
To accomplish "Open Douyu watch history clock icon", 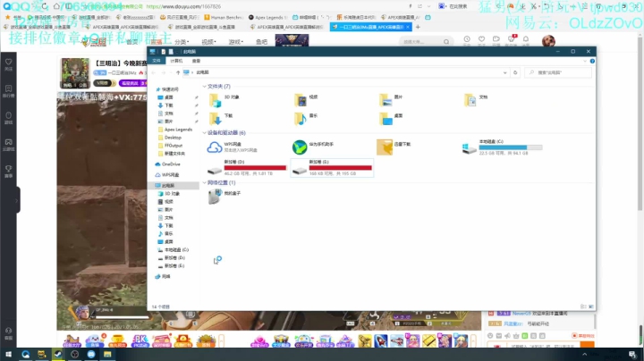I will [x=467, y=39].
